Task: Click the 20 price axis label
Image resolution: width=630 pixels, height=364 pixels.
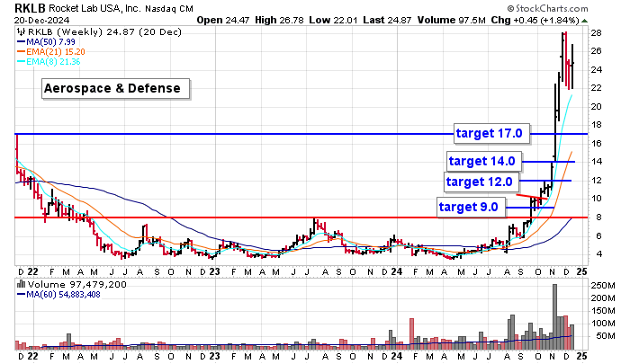Action: [x=596, y=106]
